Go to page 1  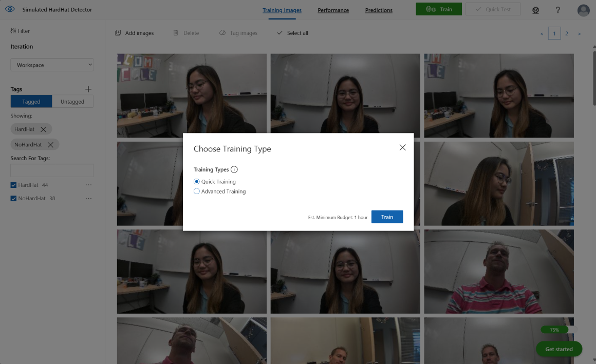tap(554, 33)
